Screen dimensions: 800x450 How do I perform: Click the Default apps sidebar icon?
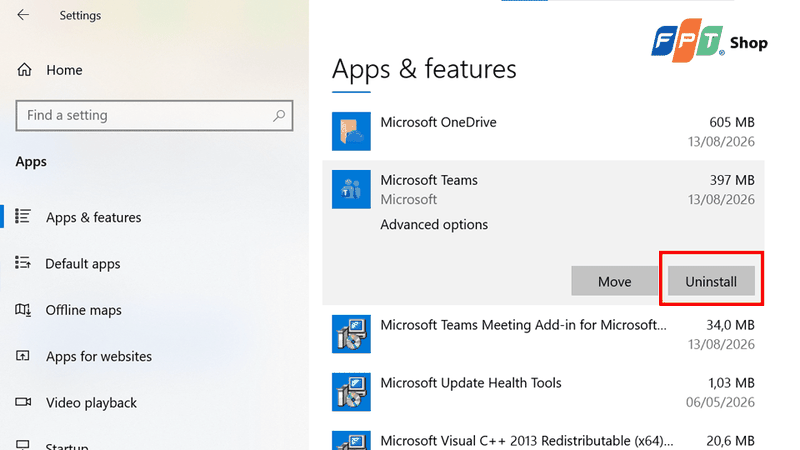click(22, 263)
